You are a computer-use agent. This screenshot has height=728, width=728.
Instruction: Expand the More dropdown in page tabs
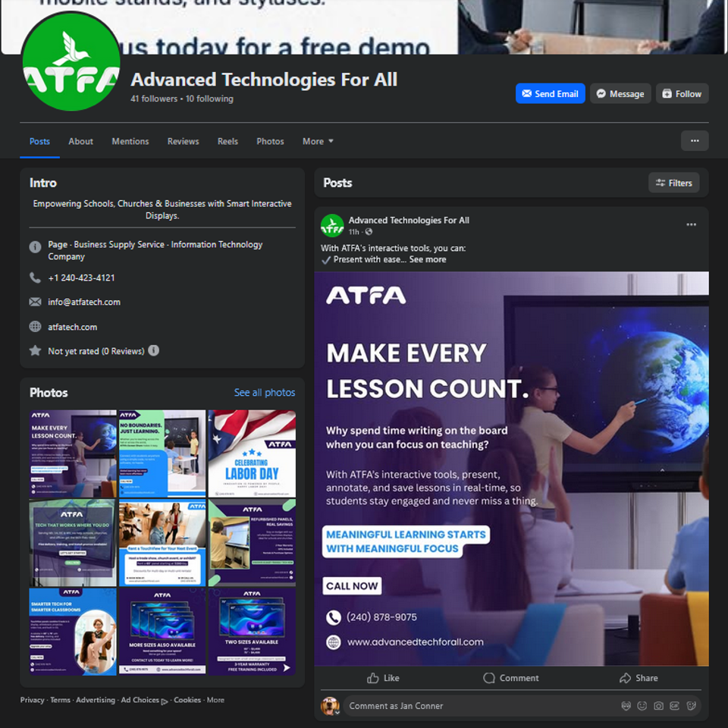318,141
